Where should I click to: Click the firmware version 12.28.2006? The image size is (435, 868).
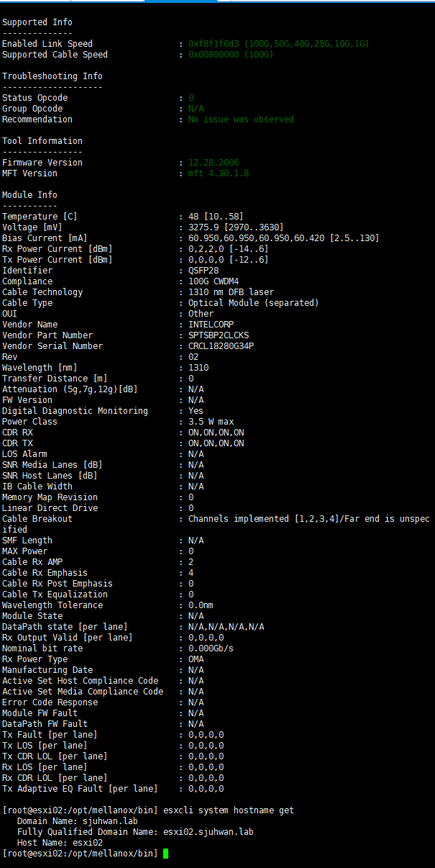click(x=214, y=163)
